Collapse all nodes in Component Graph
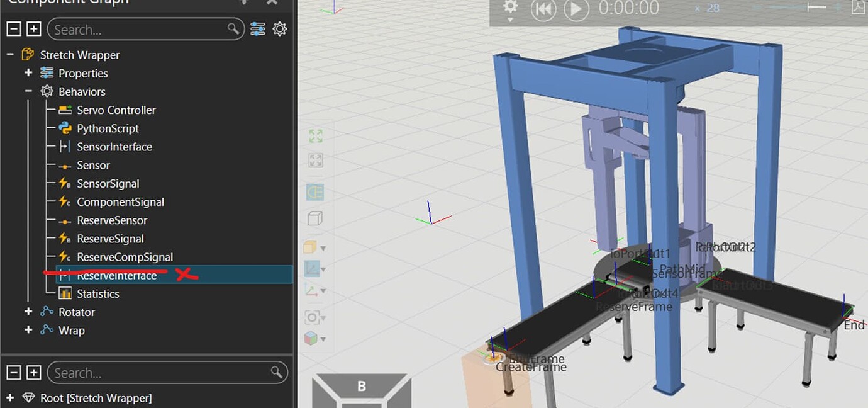The height and width of the screenshot is (408, 868). tap(14, 29)
